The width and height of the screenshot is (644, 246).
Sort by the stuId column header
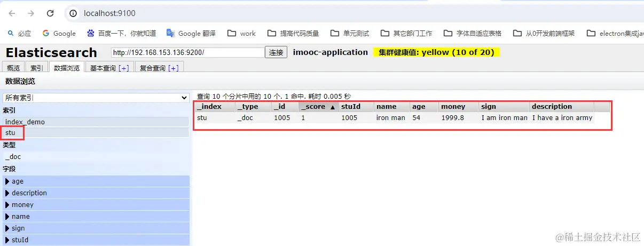357,107
